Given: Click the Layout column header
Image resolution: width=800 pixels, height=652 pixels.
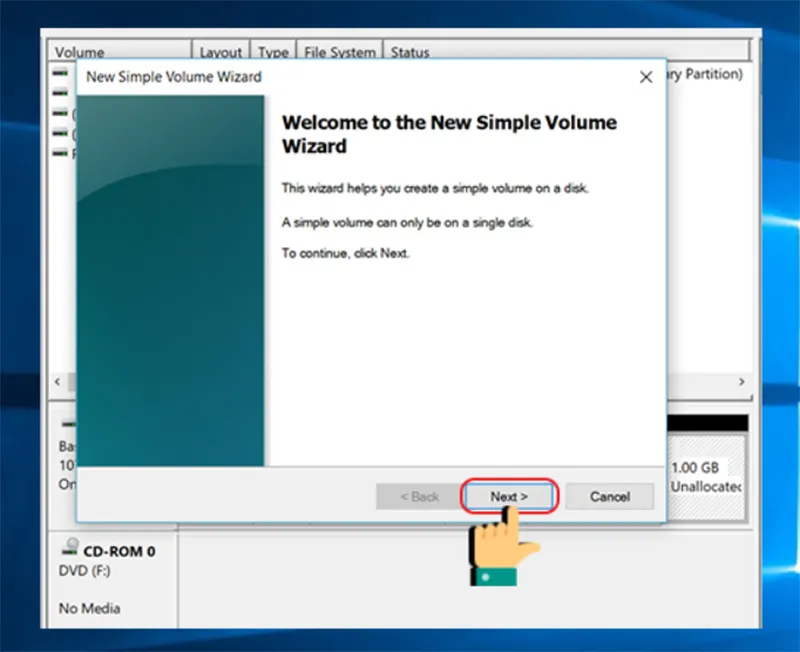Looking at the screenshot, I should 220,52.
